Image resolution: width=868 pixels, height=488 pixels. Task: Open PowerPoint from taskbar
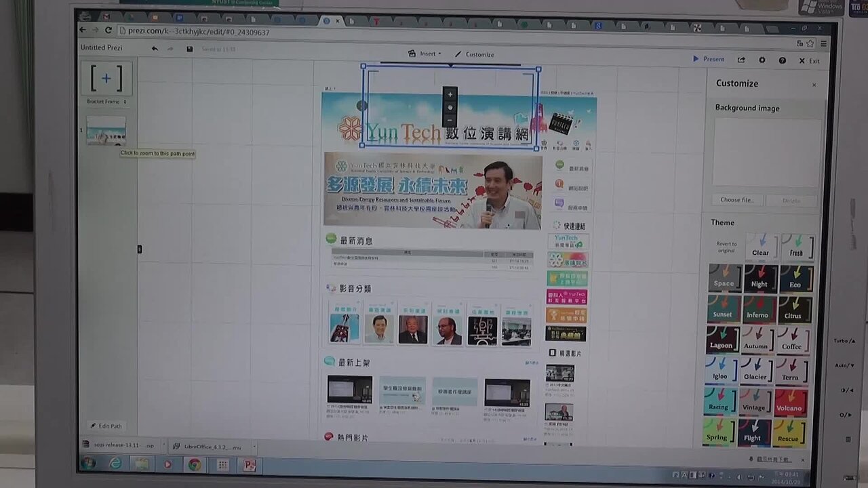click(250, 466)
